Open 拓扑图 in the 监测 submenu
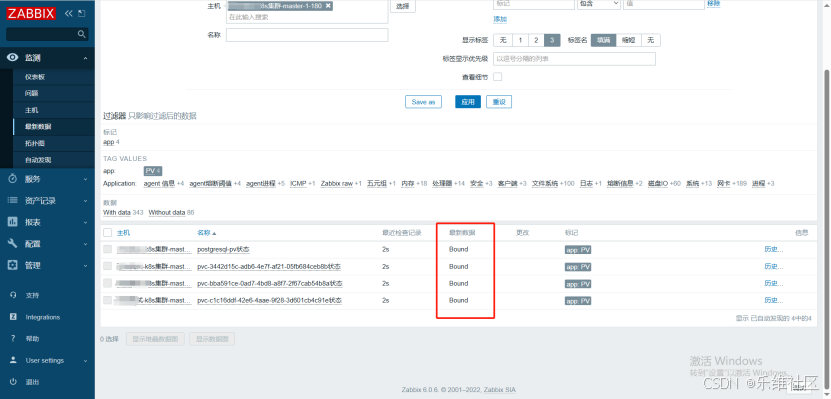Image resolution: width=831 pixels, height=399 pixels. 35,143
